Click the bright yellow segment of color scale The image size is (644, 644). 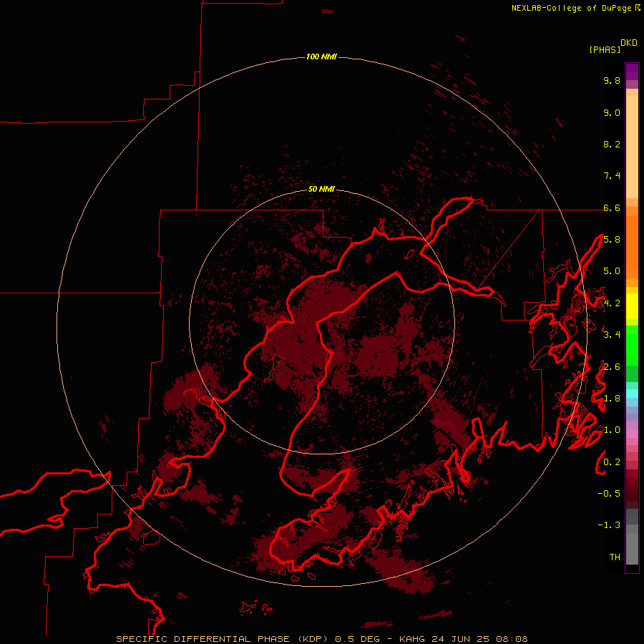[x=632, y=306]
